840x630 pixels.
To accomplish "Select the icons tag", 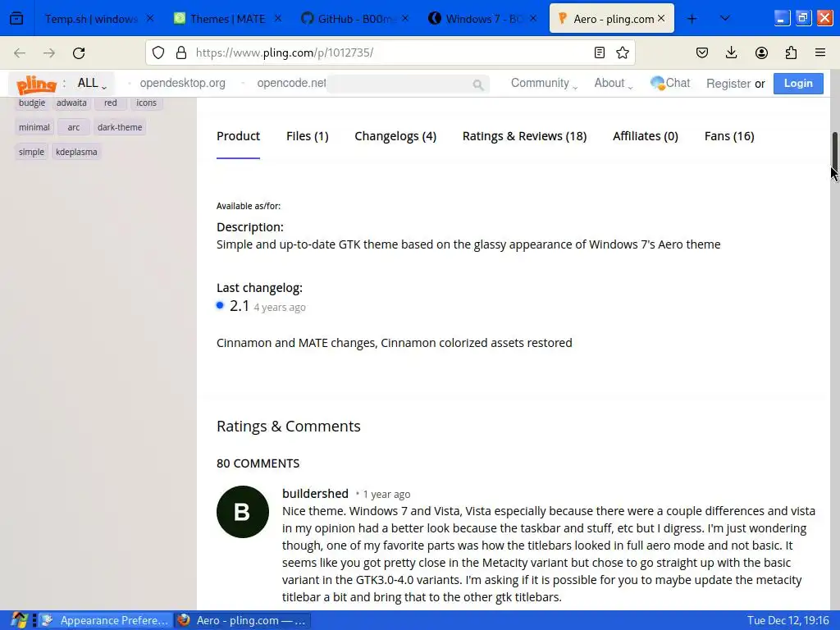I will pyautogui.click(x=146, y=103).
